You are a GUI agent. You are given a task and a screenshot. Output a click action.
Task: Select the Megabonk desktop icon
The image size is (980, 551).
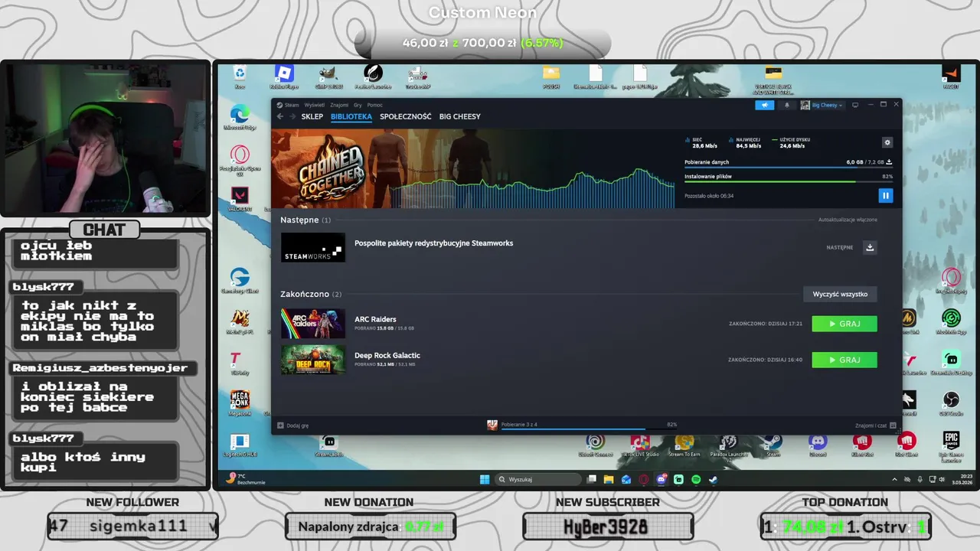point(240,403)
